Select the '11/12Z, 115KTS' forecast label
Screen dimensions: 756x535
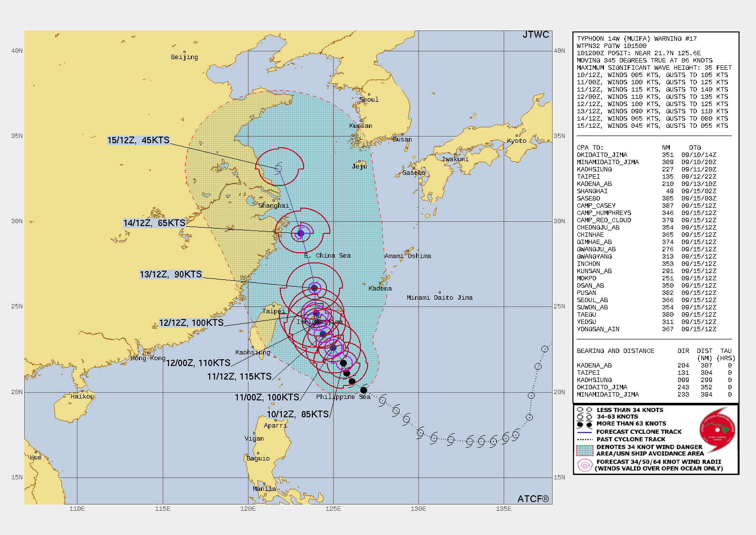(239, 377)
